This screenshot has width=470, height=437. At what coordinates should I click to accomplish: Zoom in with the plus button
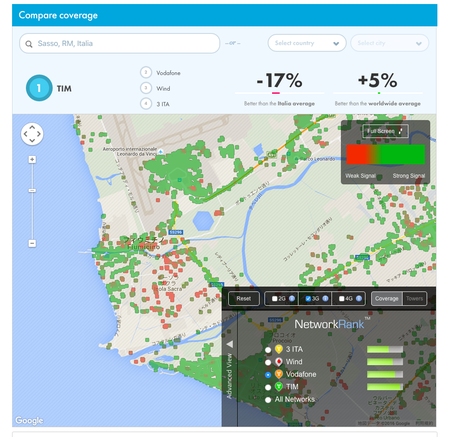[x=32, y=159]
